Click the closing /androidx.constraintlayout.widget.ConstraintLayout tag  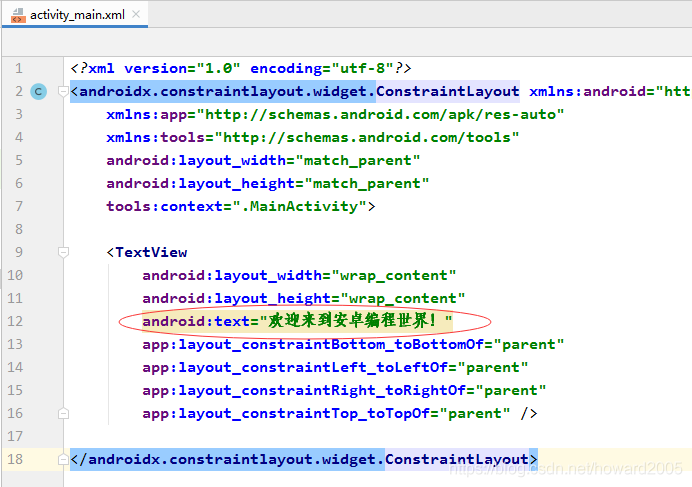click(304, 459)
